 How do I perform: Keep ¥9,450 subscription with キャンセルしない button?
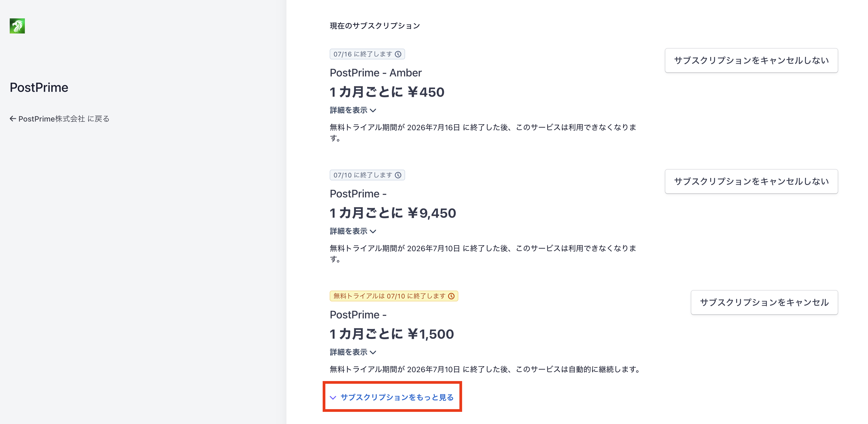pyautogui.click(x=751, y=181)
